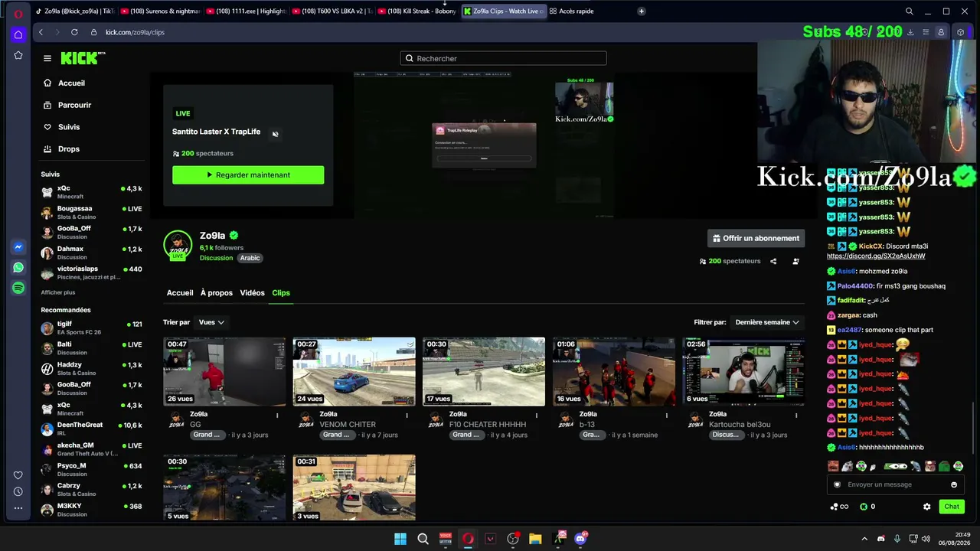Screen dimensions: 980x551
Task: Open chat settings gear icon
Action: 927,507
